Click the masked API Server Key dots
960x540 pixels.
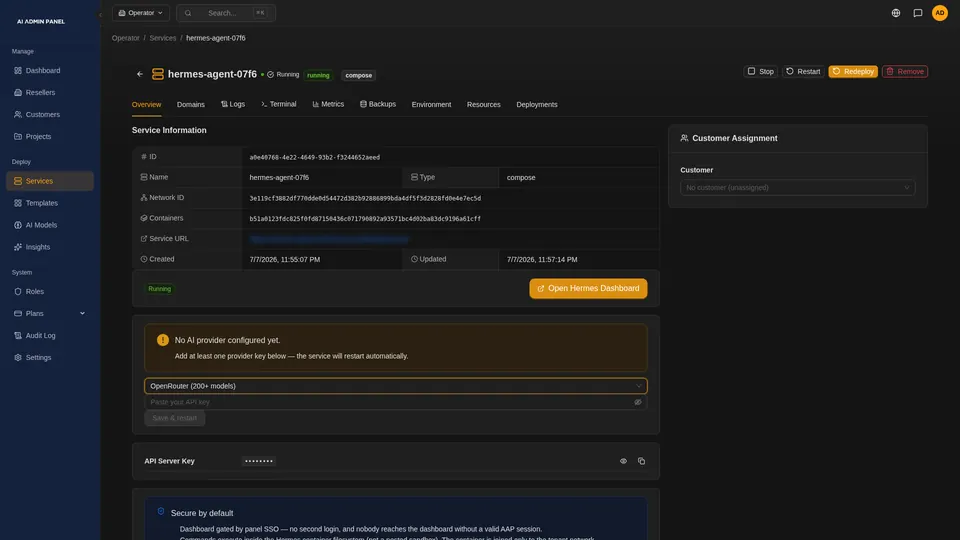259,461
